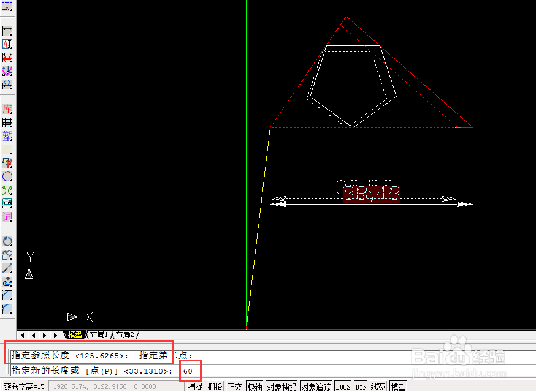This screenshot has height=392, width=536.
Task: Select the Fillet rounded corner tool
Action: pos(7,309)
